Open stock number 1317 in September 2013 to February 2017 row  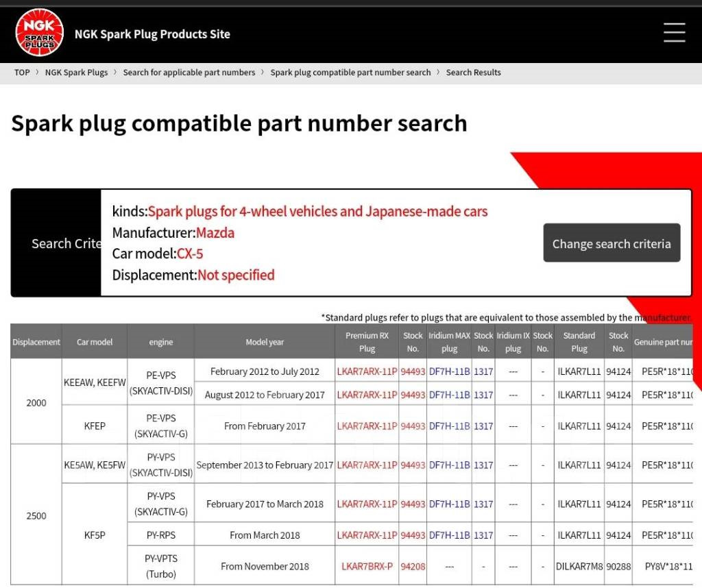tap(483, 465)
